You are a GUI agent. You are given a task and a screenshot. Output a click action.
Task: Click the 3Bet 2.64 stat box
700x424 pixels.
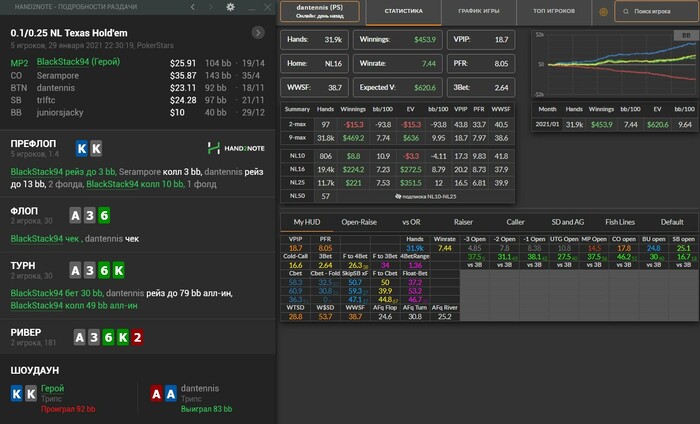pos(481,88)
